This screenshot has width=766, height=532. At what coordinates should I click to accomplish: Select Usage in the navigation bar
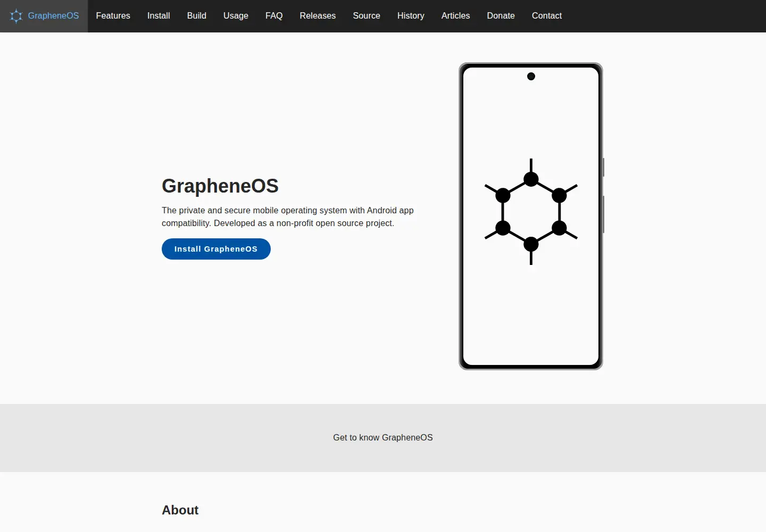coord(236,16)
